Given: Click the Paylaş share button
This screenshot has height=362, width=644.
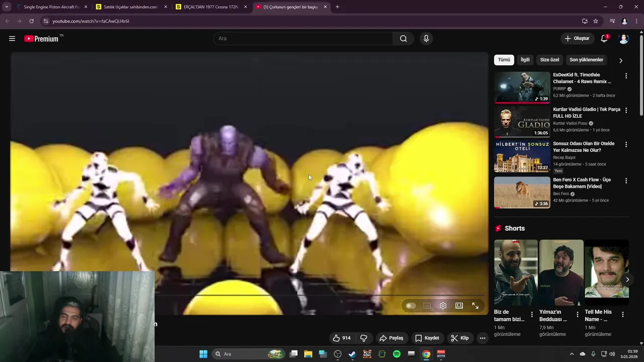Looking at the screenshot, I should [391, 338].
